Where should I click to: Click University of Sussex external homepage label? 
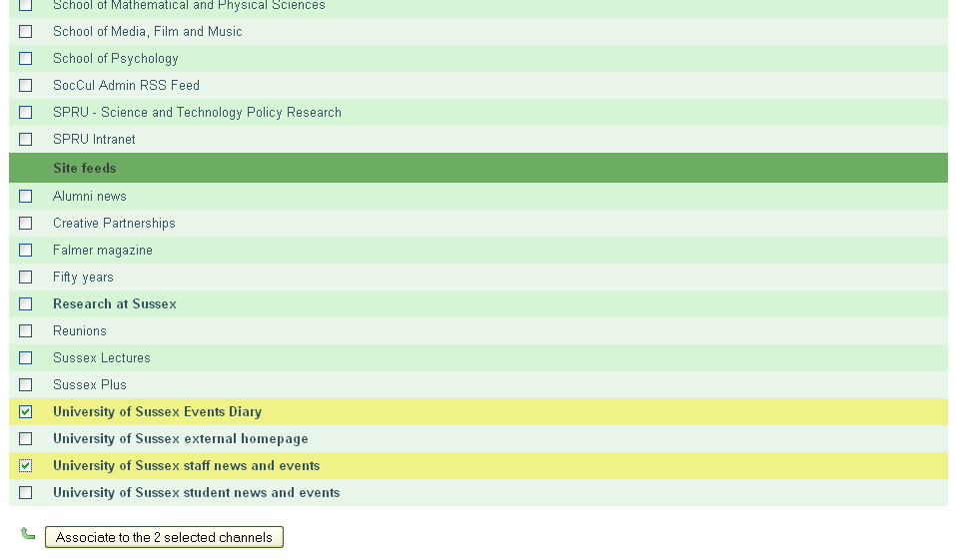[181, 439]
